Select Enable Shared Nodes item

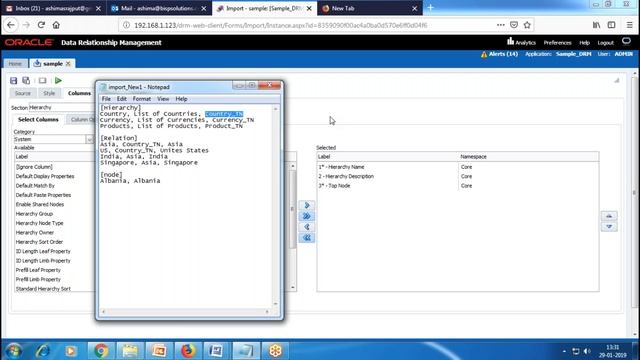point(40,204)
